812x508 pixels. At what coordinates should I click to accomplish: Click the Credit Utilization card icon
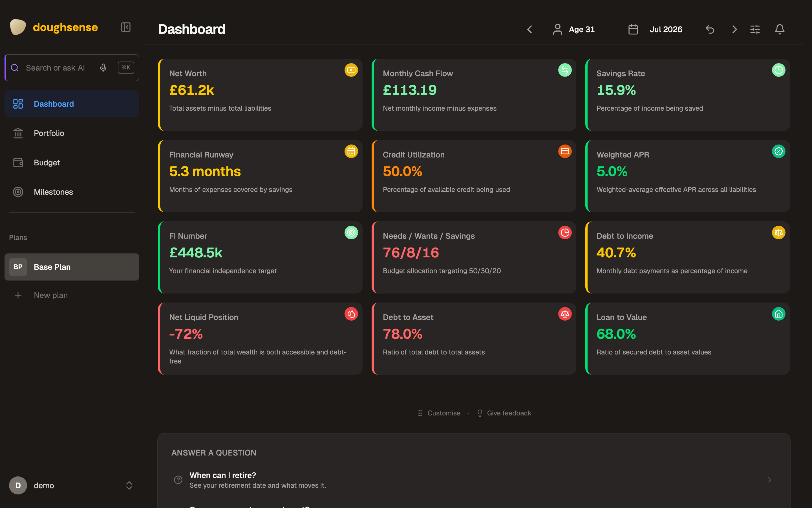[565, 151]
